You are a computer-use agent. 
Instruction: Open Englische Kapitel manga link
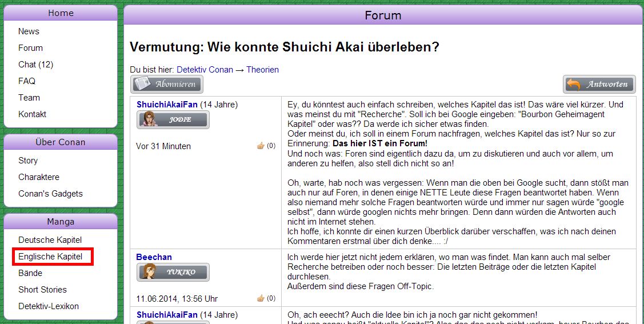(x=50, y=257)
